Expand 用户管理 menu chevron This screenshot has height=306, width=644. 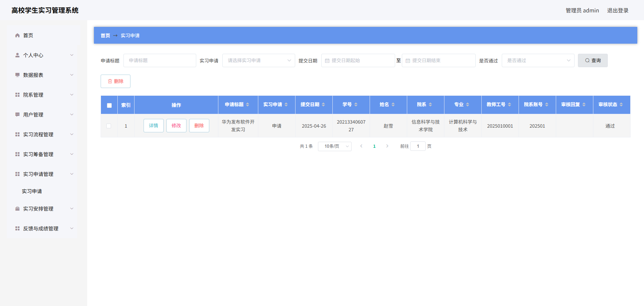tap(72, 115)
